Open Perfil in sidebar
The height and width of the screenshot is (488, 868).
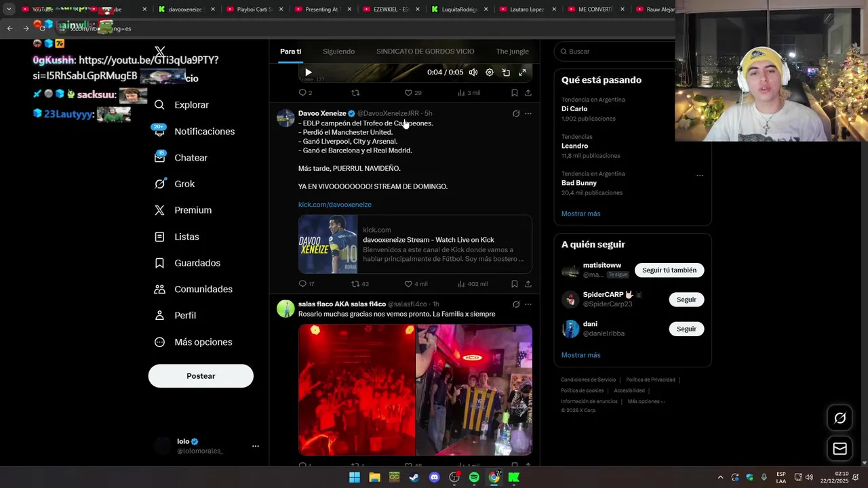(175, 315)
